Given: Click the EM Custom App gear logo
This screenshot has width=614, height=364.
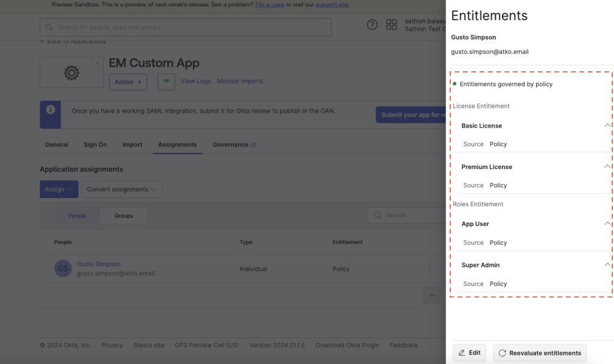Looking at the screenshot, I should (72, 73).
